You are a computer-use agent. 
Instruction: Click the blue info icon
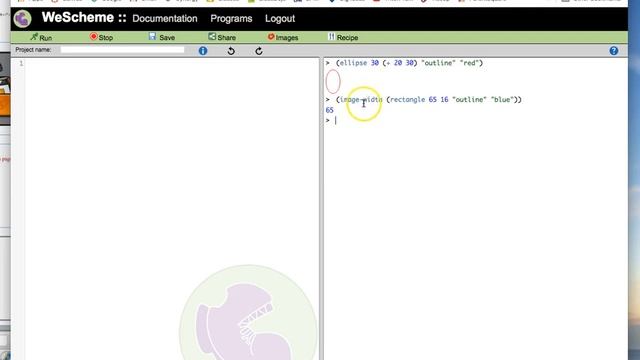point(203,51)
